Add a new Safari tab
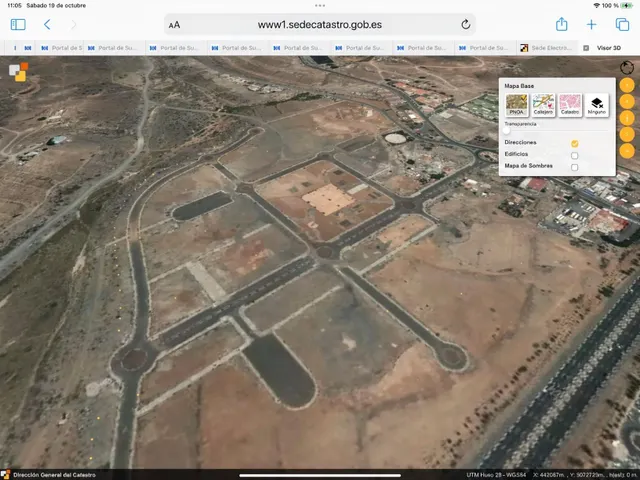640x480 pixels. pyautogui.click(x=591, y=24)
